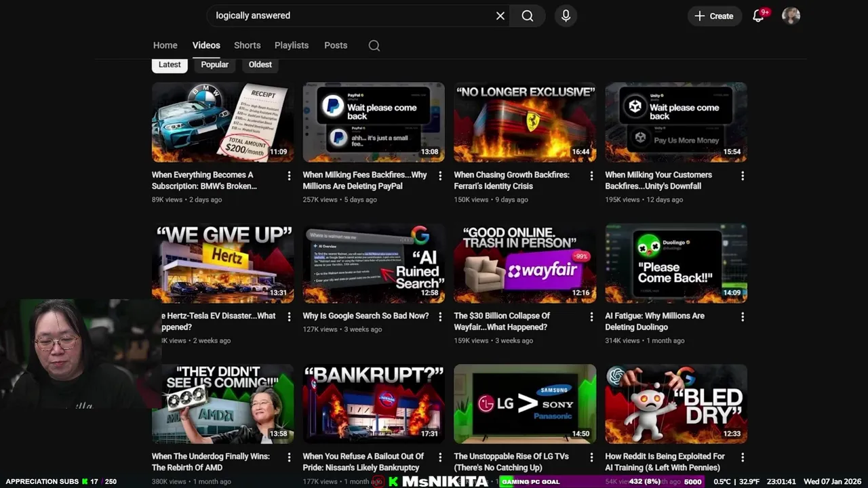Search within channel magnifier icon
This screenshot has height=488, width=868.
[374, 45]
